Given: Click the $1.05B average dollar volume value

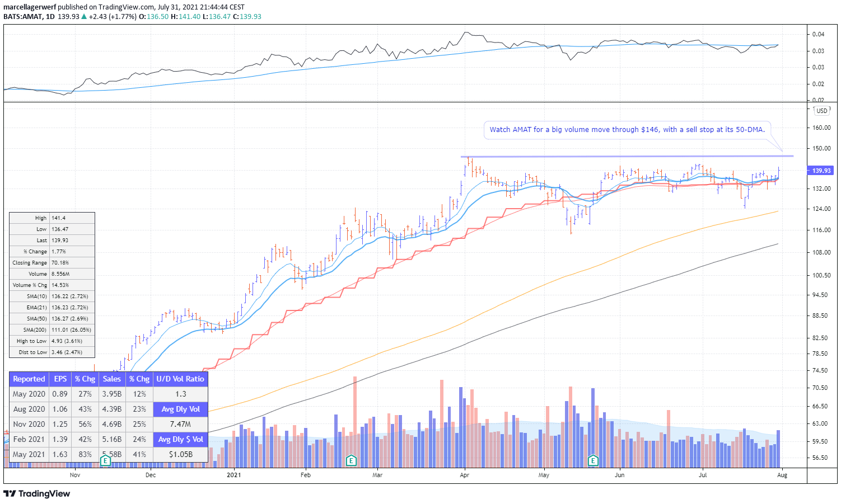Looking at the screenshot, I should click(180, 454).
